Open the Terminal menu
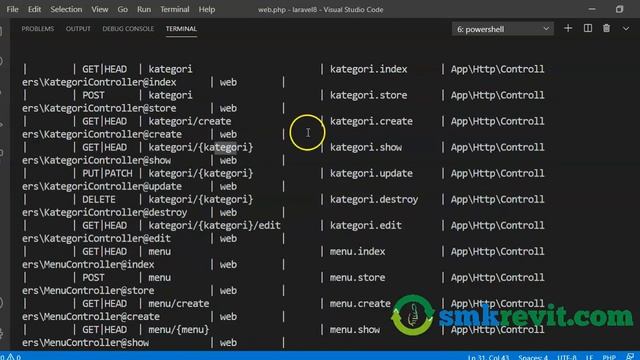 (x=175, y=9)
